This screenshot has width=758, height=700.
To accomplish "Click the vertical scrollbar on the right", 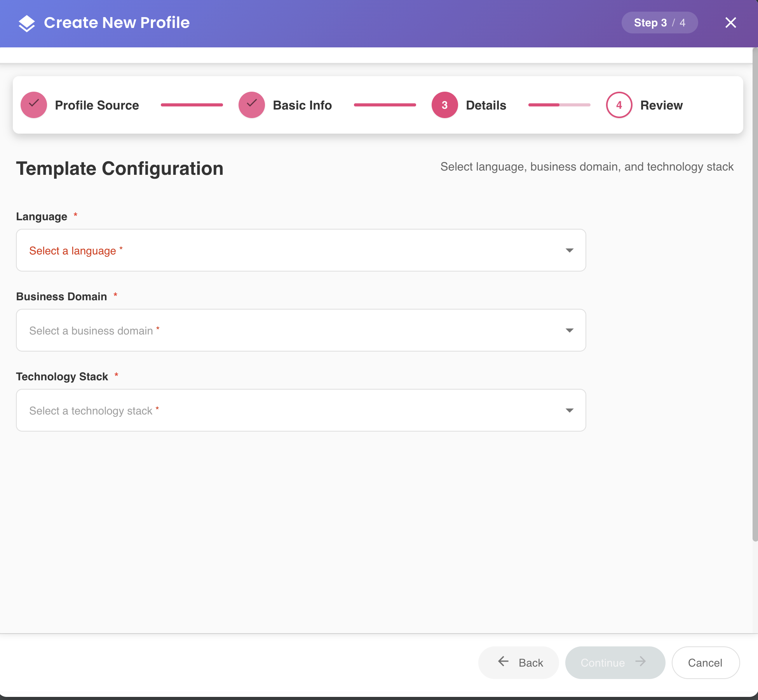I will coord(755,294).
